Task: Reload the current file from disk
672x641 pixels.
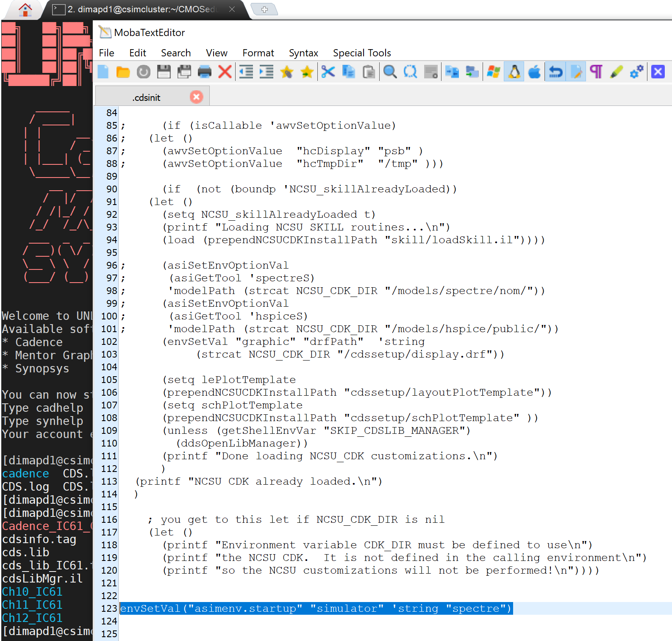Action: (143, 72)
